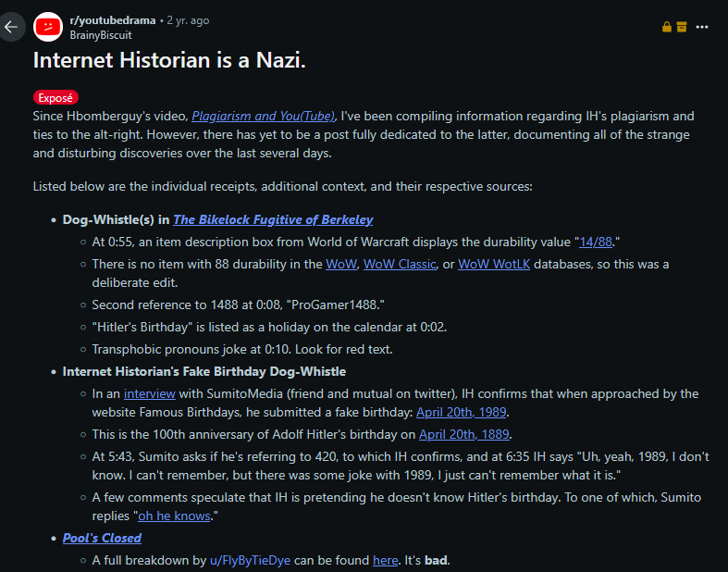The height and width of the screenshot is (572, 728).
Task: Open the WoW database link
Action: [x=341, y=265]
